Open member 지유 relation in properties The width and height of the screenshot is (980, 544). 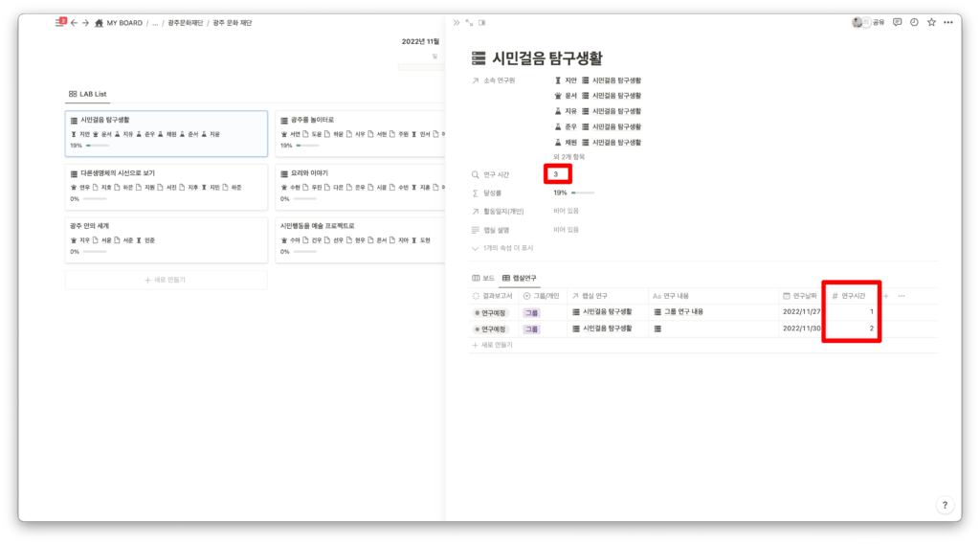[597, 111]
